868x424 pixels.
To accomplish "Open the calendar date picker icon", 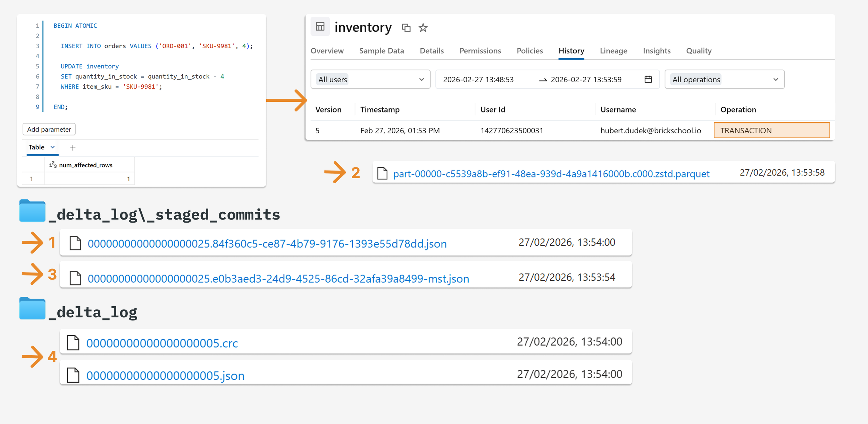I will coord(648,80).
